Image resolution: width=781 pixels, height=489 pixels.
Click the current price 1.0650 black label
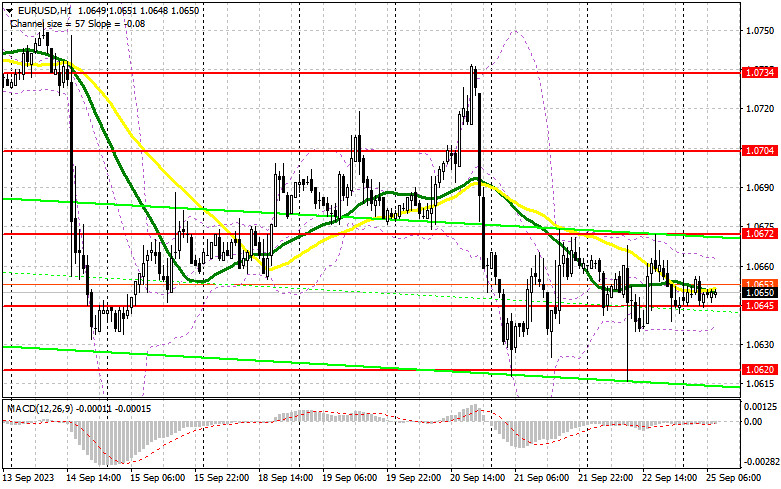pos(760,293)
